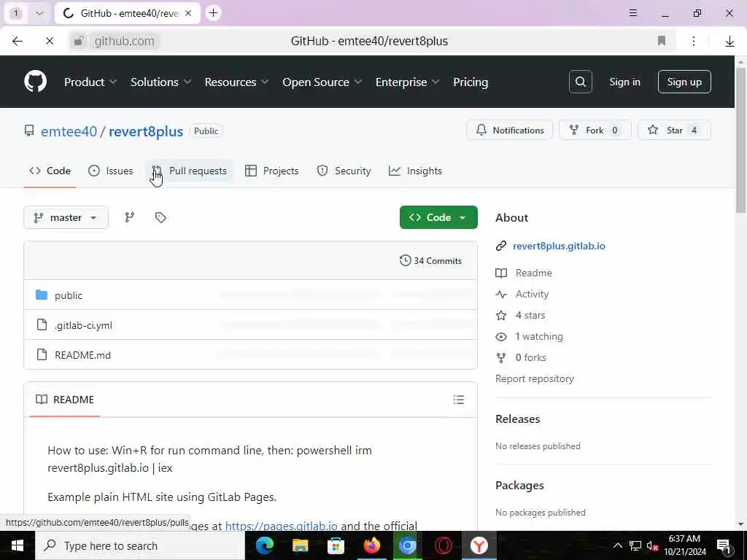This screenshot has width=747, height=560.
Task: Open the emtee40 owner link
Action: point(69,131)
